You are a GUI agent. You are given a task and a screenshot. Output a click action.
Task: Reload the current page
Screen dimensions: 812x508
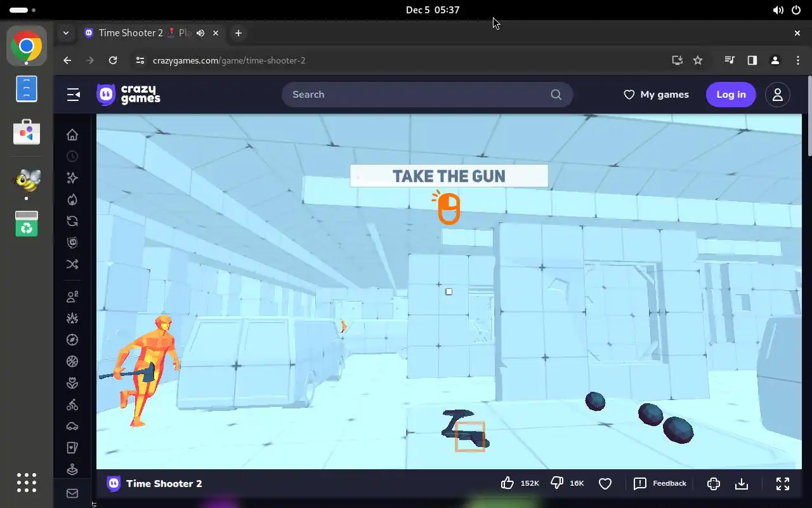[113, 60]
